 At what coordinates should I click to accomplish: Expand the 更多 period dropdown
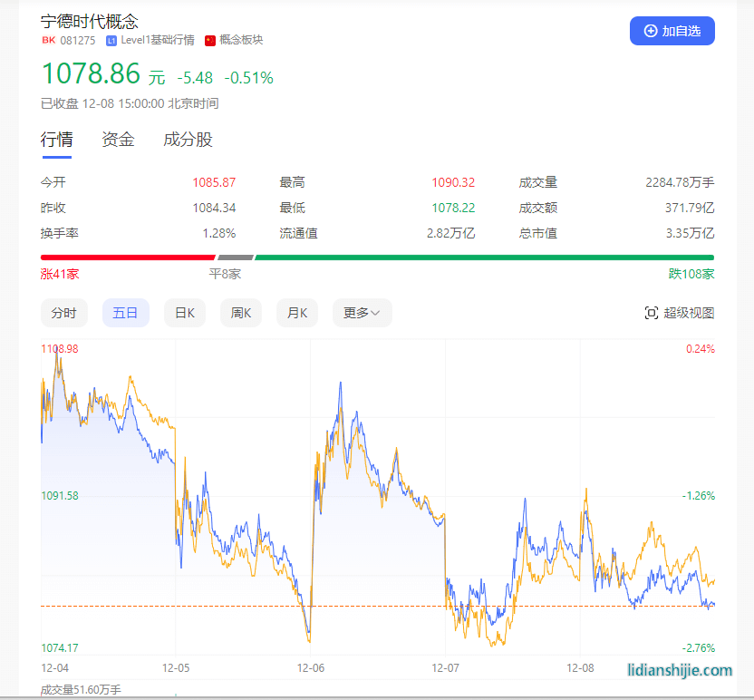(x=362, y=313)
